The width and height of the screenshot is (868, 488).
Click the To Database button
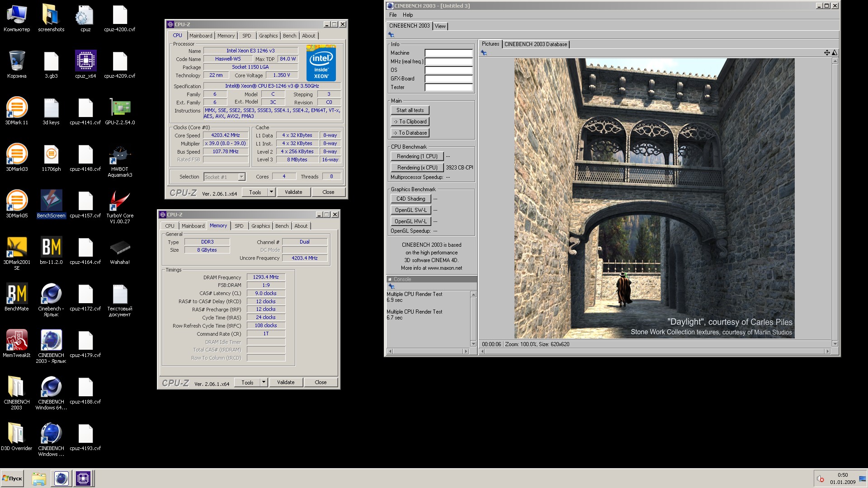[410, 133]
